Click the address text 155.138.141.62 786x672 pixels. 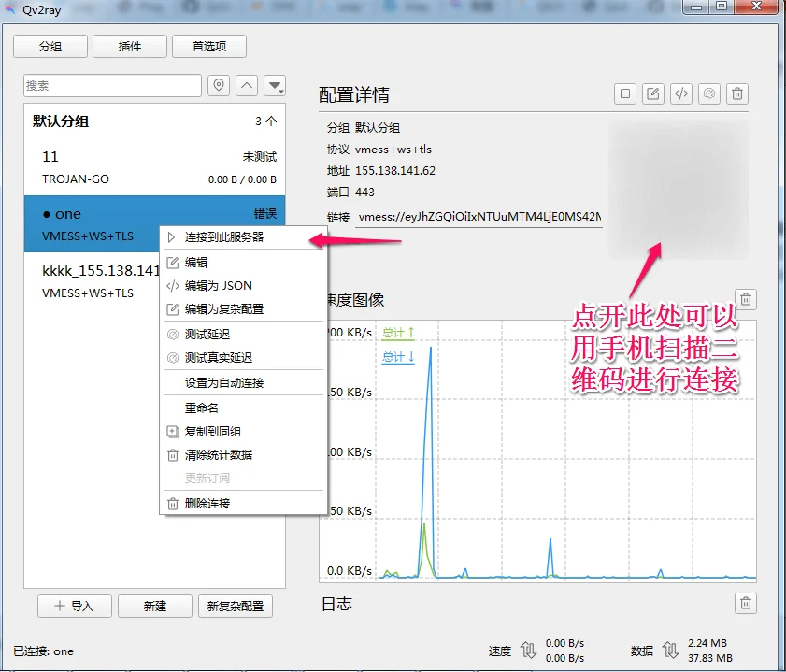click(395, 171)
